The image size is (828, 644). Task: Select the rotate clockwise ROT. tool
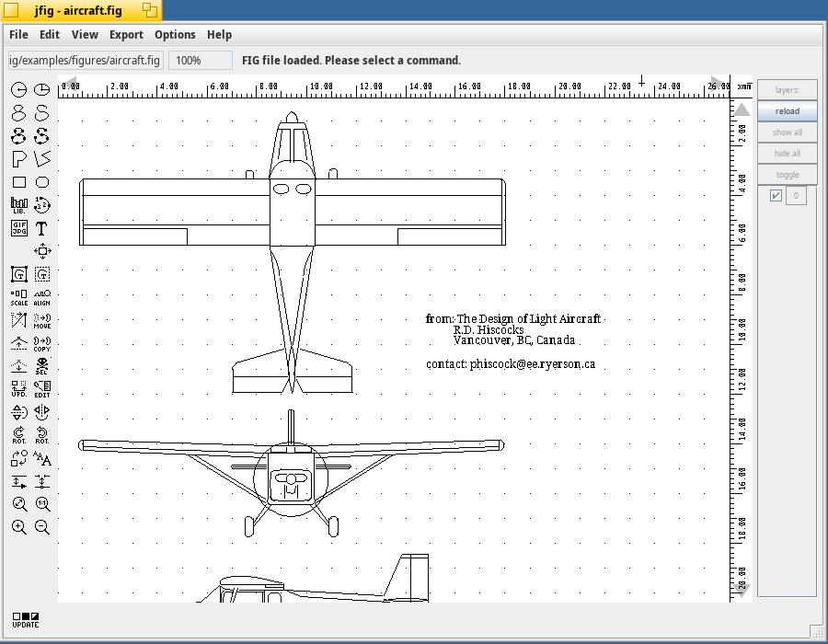(x=19, y=435)
